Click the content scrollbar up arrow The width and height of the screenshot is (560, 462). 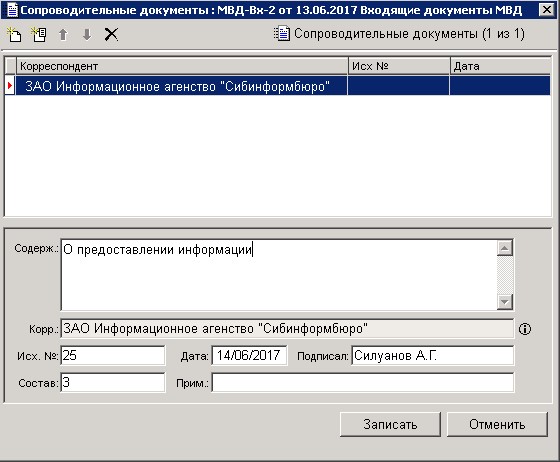pos(505,248)
